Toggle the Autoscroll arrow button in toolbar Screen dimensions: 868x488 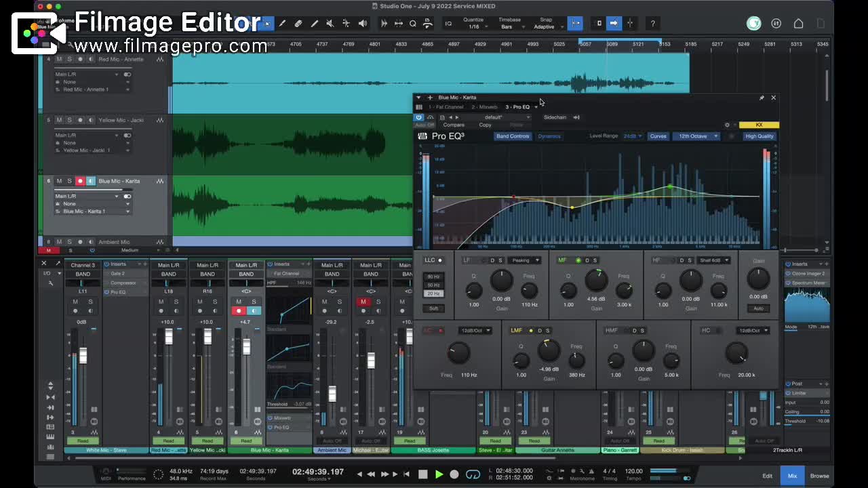coord(614,24)
